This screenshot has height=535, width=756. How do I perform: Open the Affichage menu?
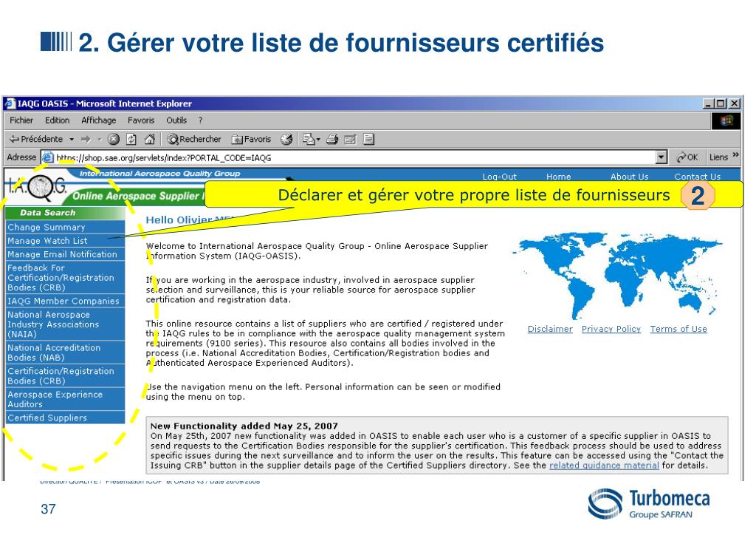(98, 120)
